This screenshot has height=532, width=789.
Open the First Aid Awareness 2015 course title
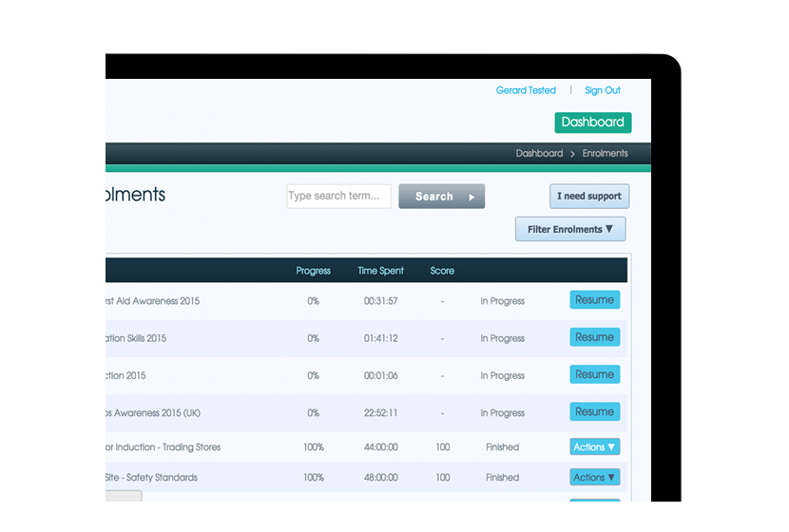point(152,301)
